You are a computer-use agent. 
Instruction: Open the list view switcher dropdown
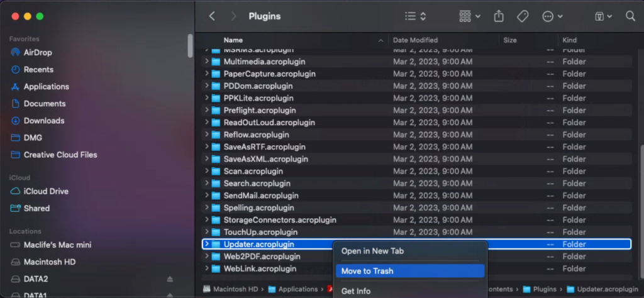[x=415, y=16]
